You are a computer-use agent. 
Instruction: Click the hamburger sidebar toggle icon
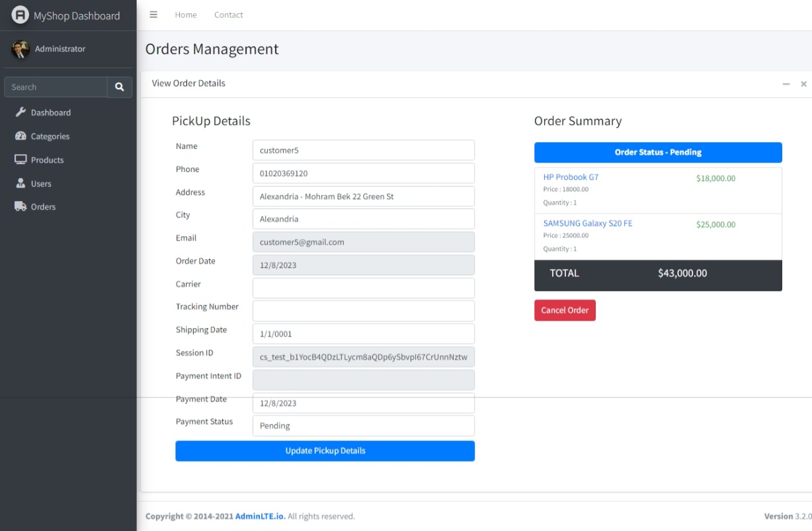coord(153,15)
